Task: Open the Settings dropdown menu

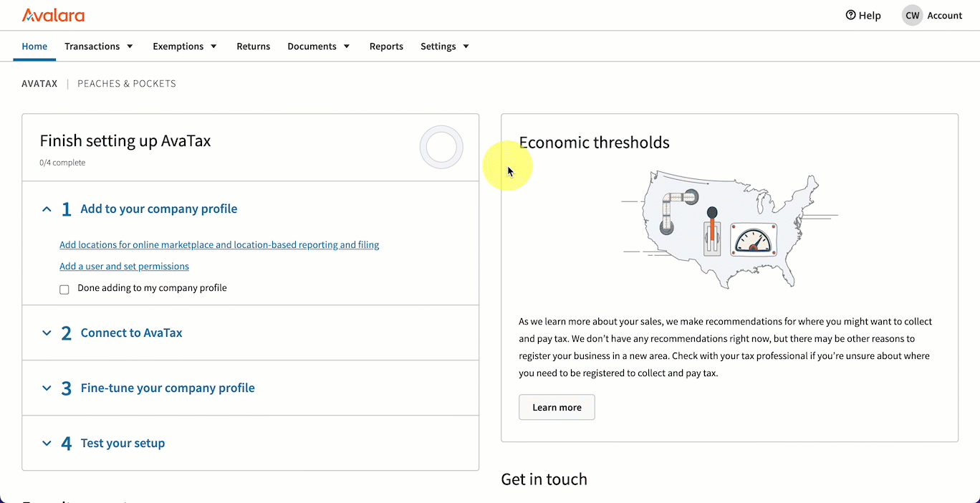Action: [x=445, y=47]
